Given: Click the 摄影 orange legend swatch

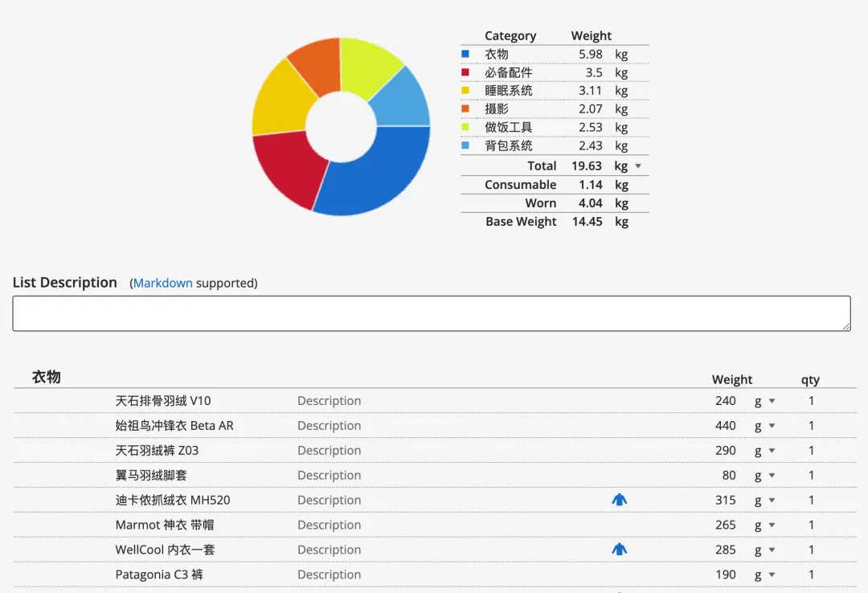Looking at the screenshot, I should [465, 108].
